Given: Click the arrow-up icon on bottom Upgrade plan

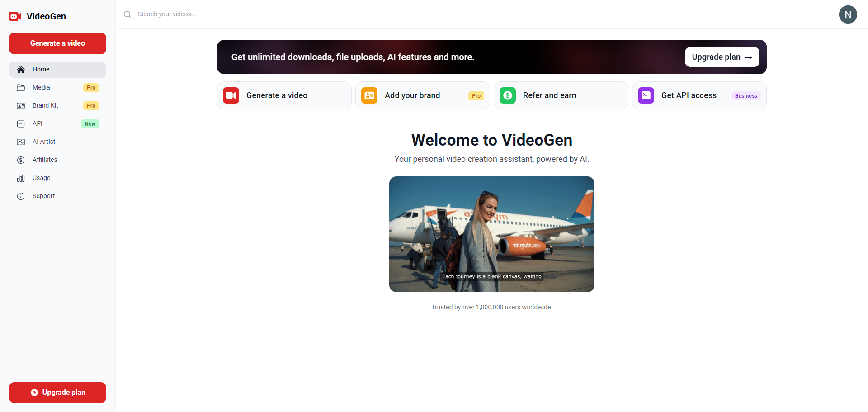Looking at the screenshot, I should [x=34, y=393].
